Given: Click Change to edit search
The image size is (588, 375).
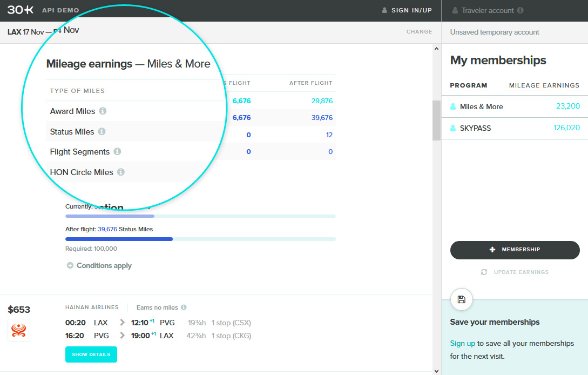Looking at the screenshot, I should coord(419,32).
